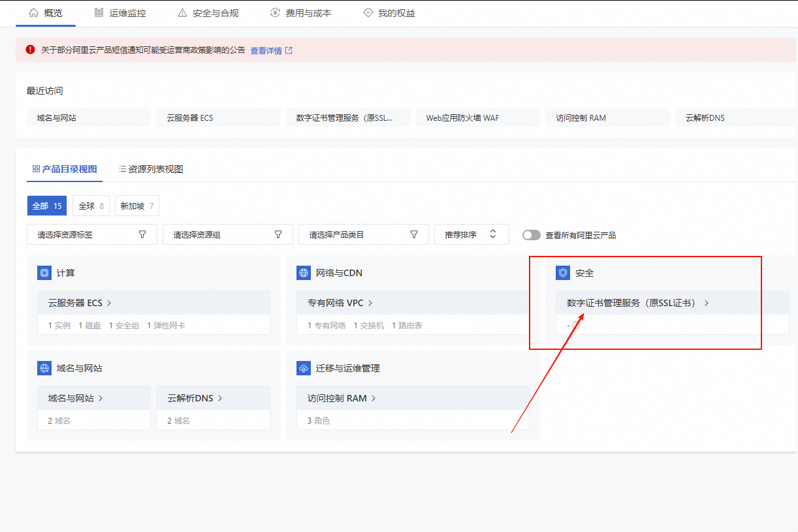Image resolution: width=798 pixels, height=532 pixels.
Task: Click the '3 角色' count under RAM
Action: point(319,421)
